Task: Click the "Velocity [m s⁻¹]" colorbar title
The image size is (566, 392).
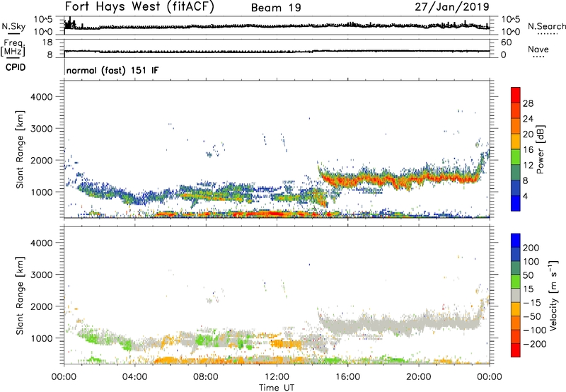Action: pos(553,296)
